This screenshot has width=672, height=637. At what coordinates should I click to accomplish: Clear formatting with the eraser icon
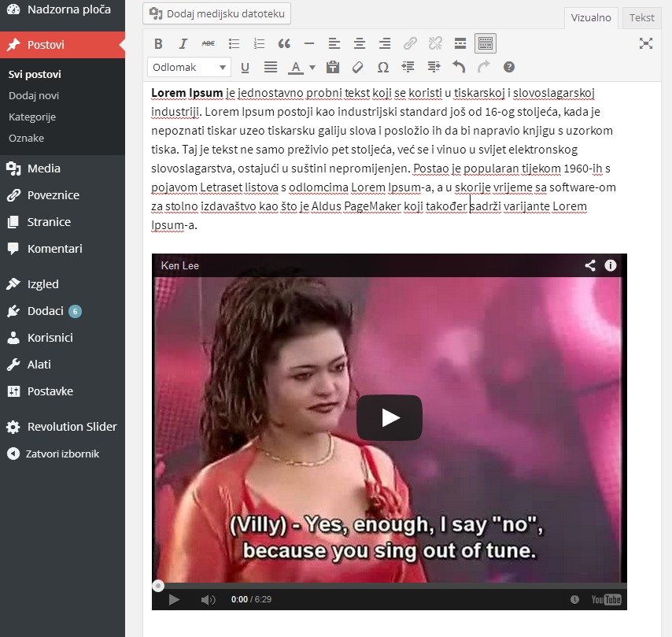[358, 68]
